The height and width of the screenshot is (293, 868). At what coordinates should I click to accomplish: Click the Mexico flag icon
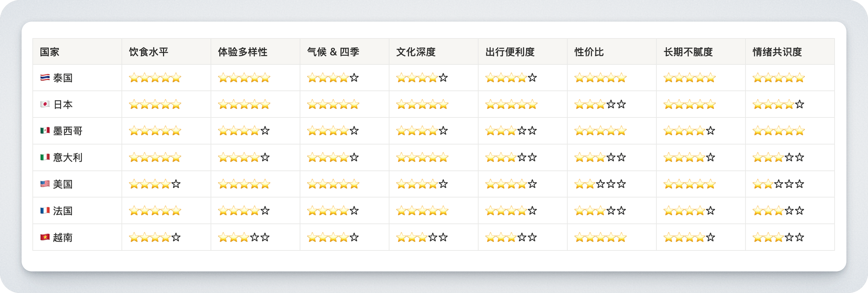(x=45, y=131)
